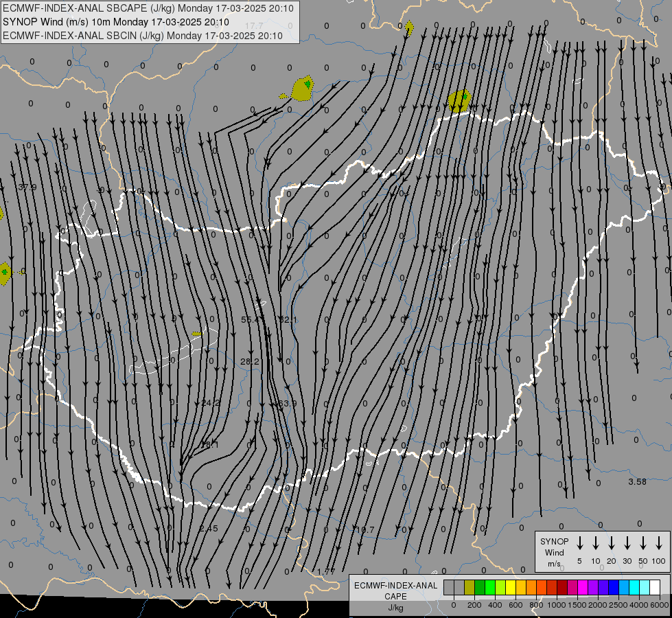Pick the pure yellow CAPE legend swatch
Image resolution: width=672 pixels, height=618 pixels.
point(511,588)
